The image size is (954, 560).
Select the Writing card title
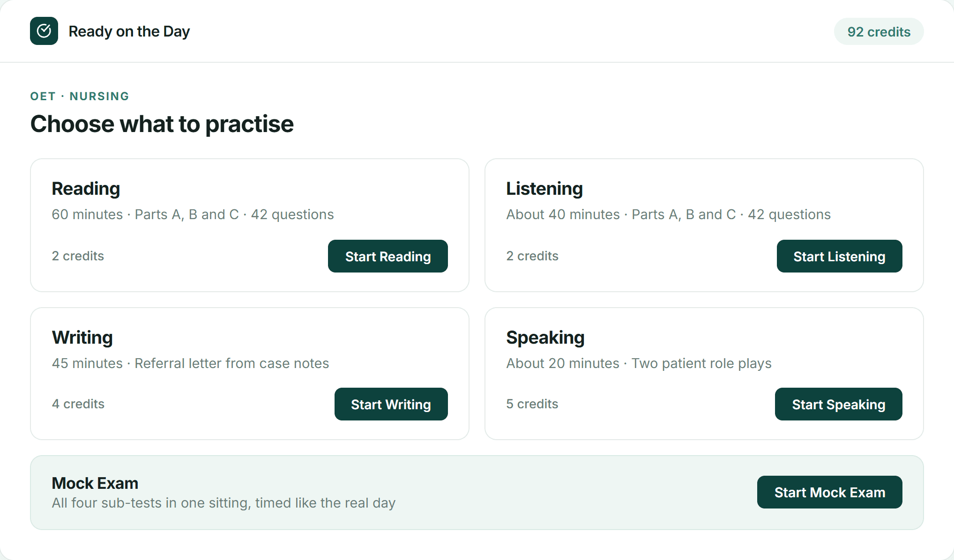tap(82, 338)
